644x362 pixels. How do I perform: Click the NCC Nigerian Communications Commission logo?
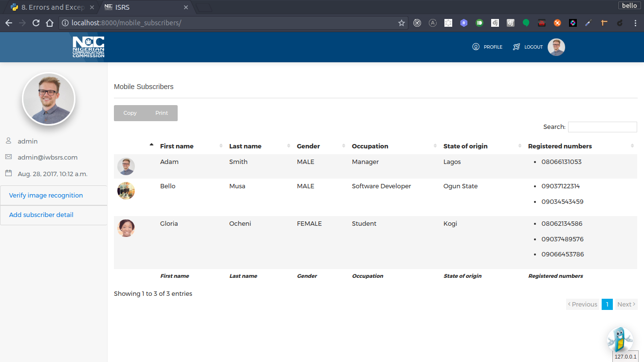click(x=89, y=47)
